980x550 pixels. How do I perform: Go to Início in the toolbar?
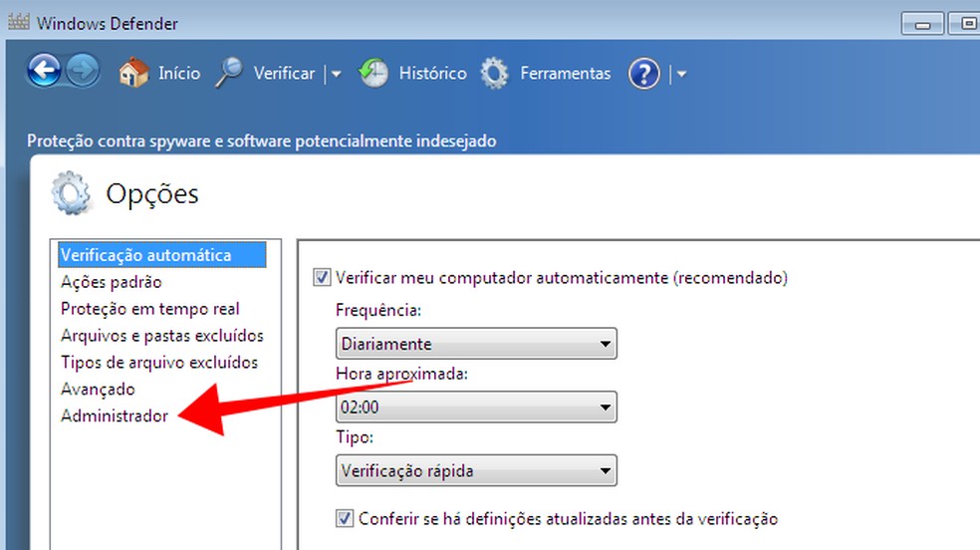click(179, 73)
